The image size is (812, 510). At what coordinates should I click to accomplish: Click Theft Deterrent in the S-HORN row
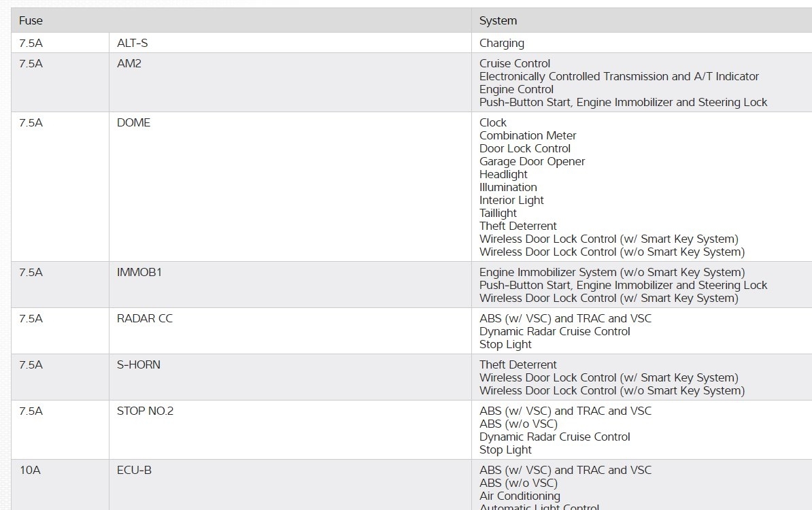click(x=518, y=364)
